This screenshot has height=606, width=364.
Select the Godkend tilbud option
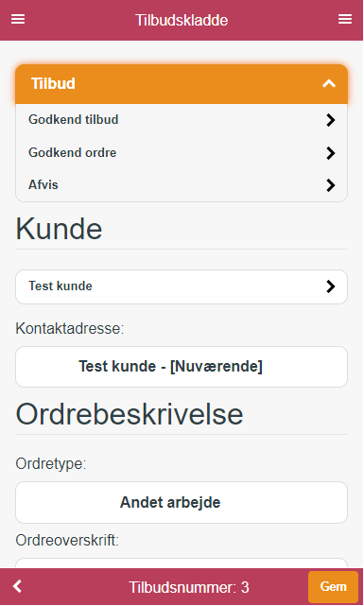pos(182,120)
